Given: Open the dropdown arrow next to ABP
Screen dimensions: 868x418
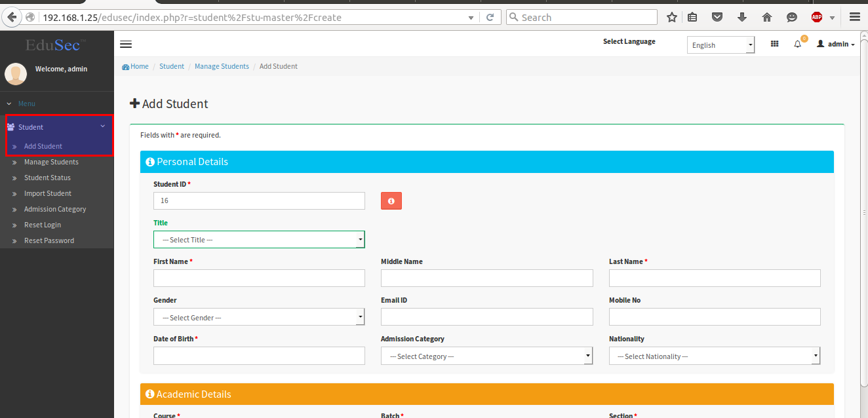Looking at the screenshot, I should click(832, 18).
